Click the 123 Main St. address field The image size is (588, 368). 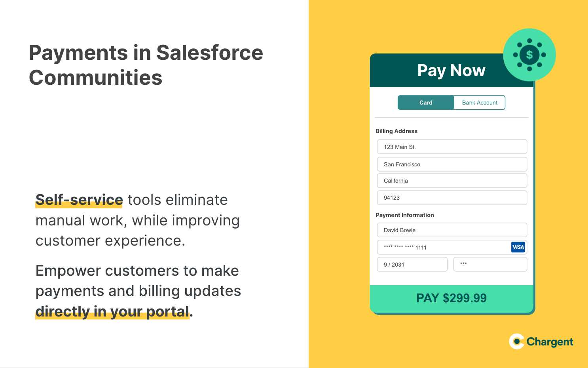click(x=452, y=147)
